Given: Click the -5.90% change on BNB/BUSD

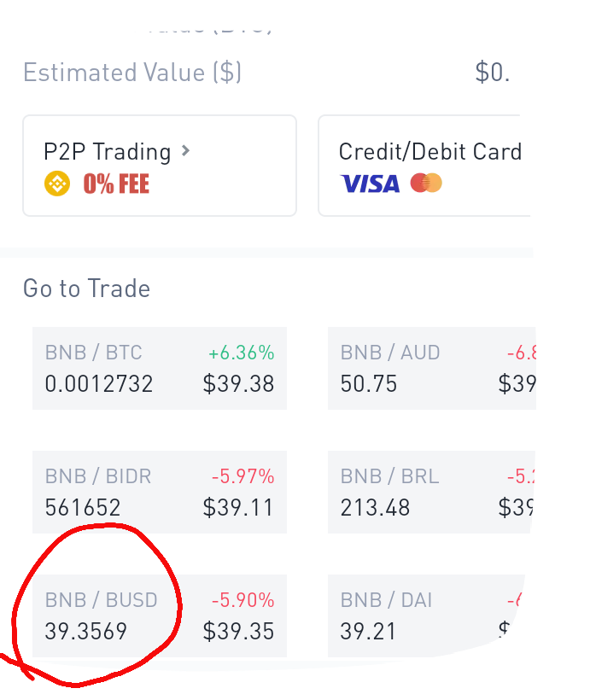Looking at the screenshot, I should pyautogui.click(x=242, y=600).
